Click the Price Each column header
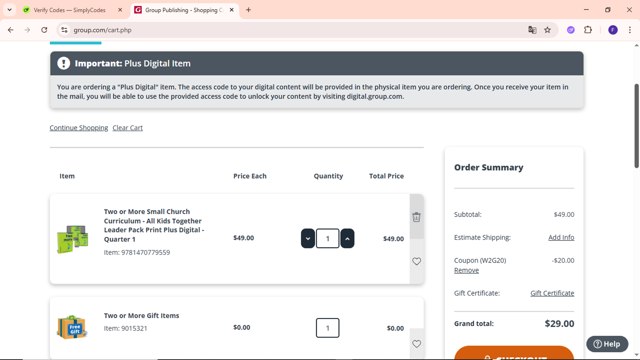 250,176
